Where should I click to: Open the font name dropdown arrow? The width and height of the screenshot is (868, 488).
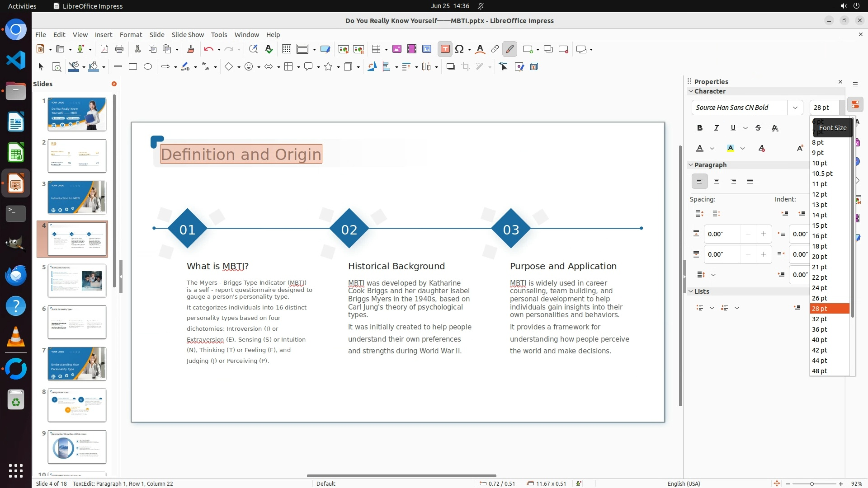point(795,108)
